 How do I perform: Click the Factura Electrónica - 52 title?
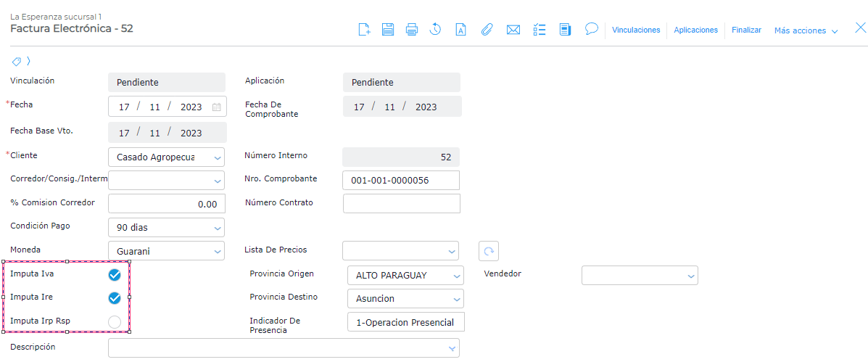point(72,29)
